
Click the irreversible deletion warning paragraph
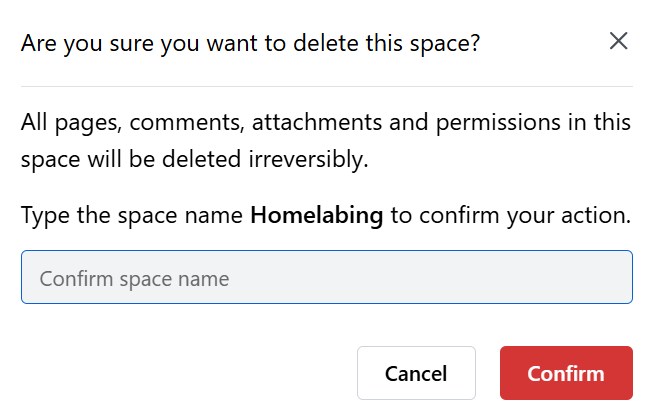coord(326,141)
